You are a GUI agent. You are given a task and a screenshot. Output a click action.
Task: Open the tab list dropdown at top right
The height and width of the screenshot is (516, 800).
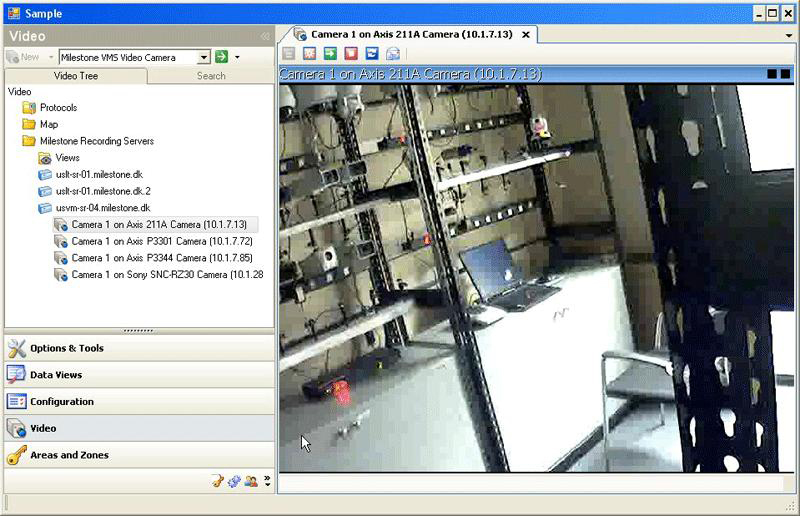[x=789, y=35]
